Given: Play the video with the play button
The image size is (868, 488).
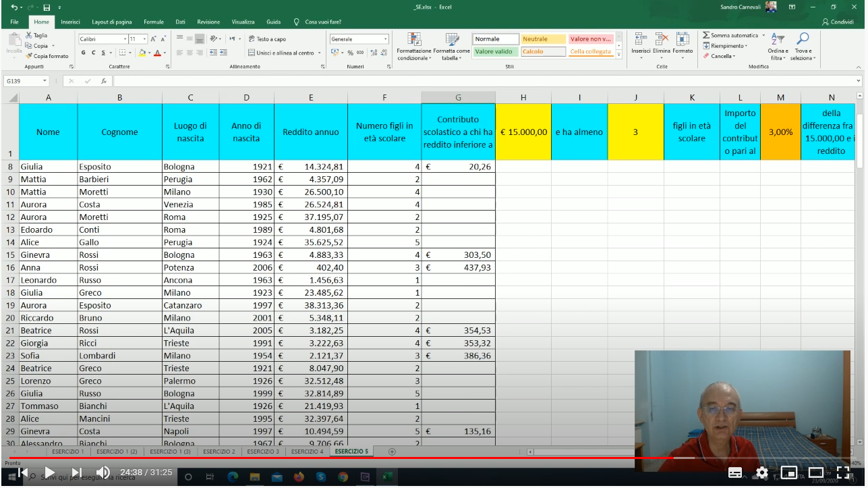Looking at the screenshot, I should (x=49, y=472).
